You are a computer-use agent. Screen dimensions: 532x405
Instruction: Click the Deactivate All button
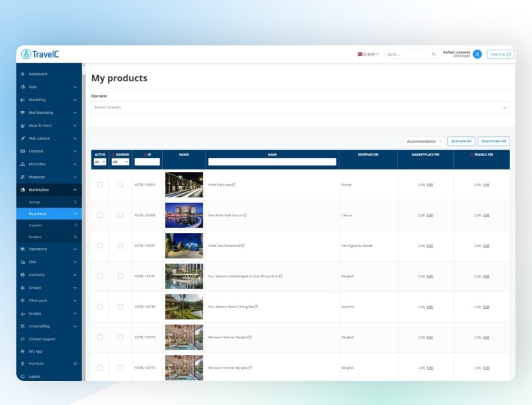coord(494,141)
